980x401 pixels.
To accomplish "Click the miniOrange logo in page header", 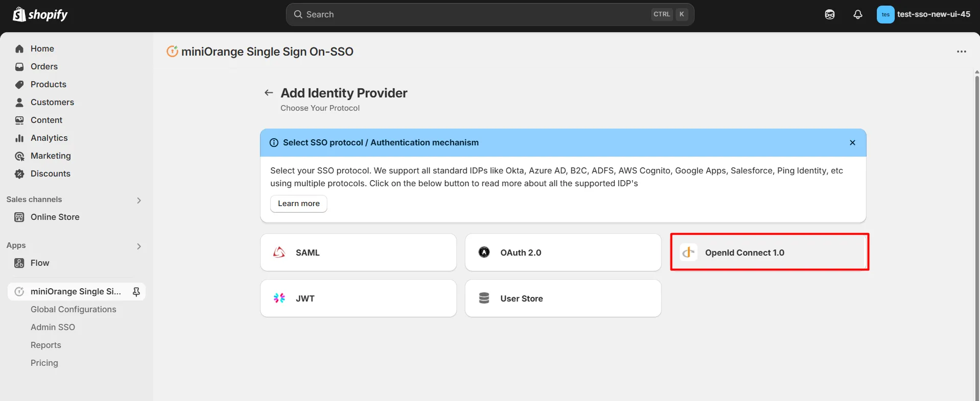I will tap(173, 52).
